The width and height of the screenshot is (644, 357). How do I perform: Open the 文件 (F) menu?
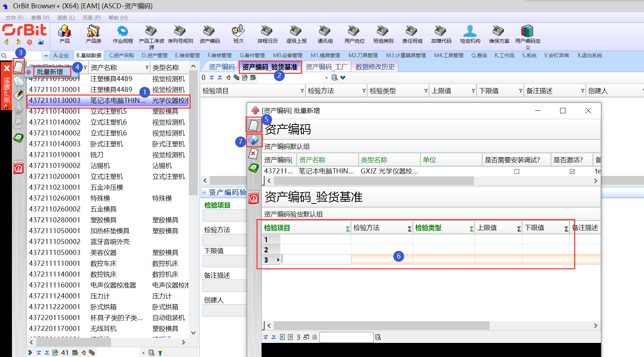coord(14,18)
